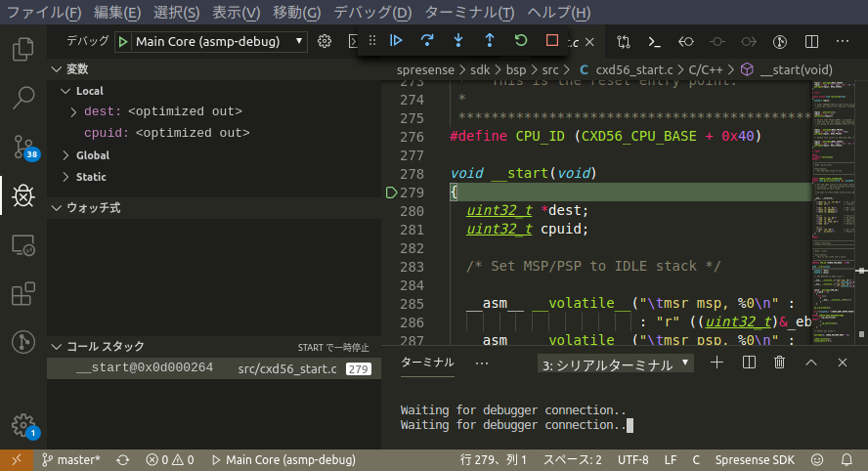868x471 pixels.
Task: Open the Manage gear in activity bar
Action: (24, 426)
